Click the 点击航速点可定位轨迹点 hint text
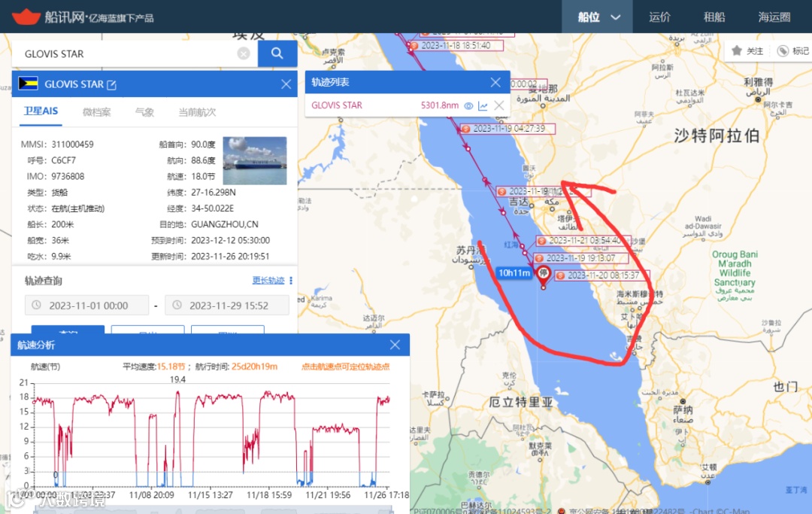Viewport: 812px width, 514px height. [345, 366]
